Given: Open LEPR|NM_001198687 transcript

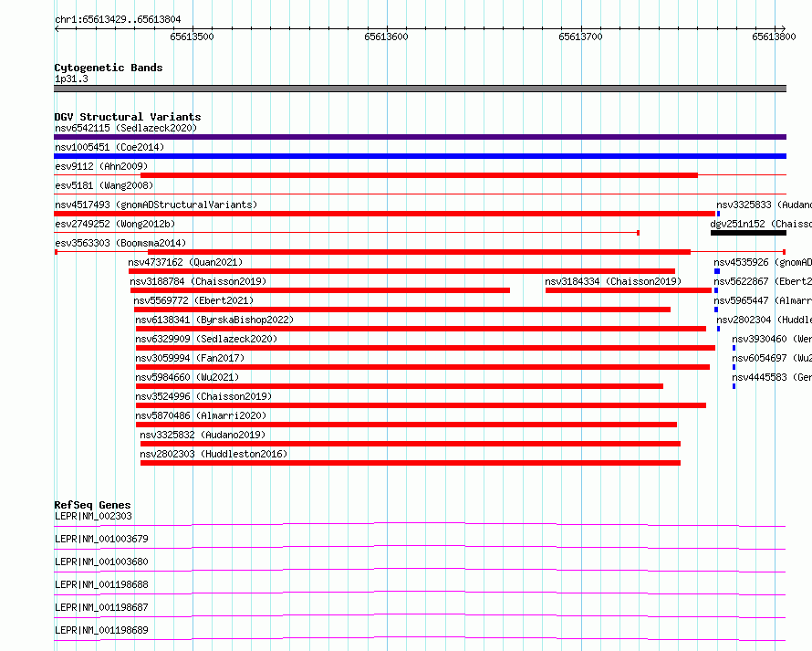Looking at the screenshot, I should [x=101, y=607].
